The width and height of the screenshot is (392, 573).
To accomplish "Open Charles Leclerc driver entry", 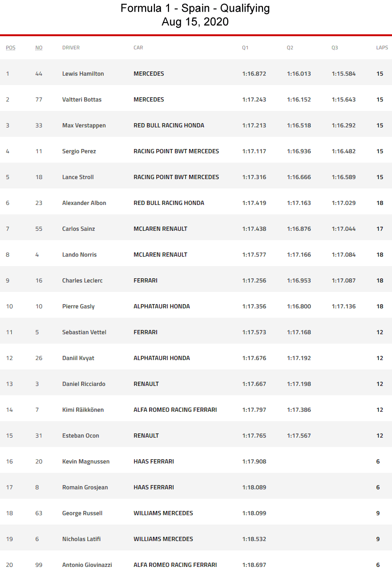I will click(x=82, y=281).
